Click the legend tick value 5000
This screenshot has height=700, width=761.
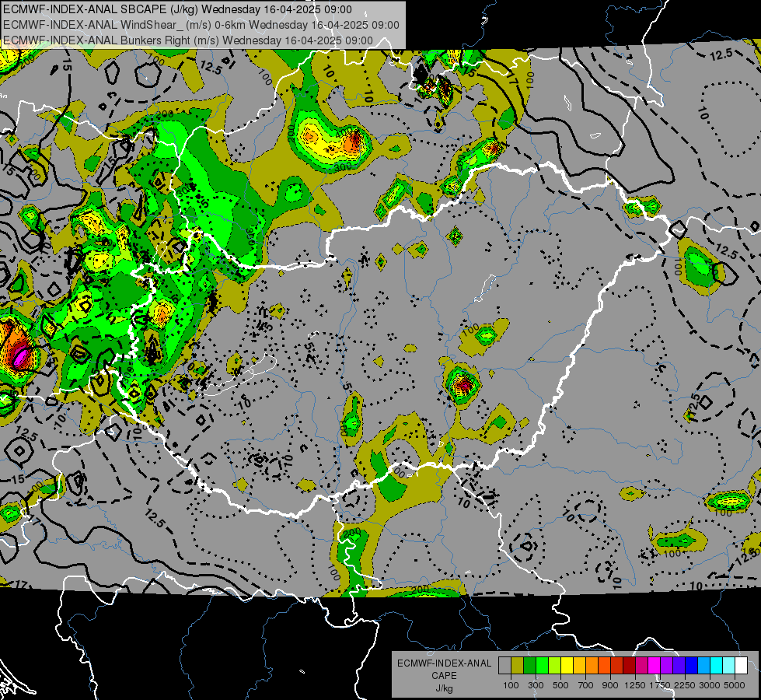[x=735, y=685]
